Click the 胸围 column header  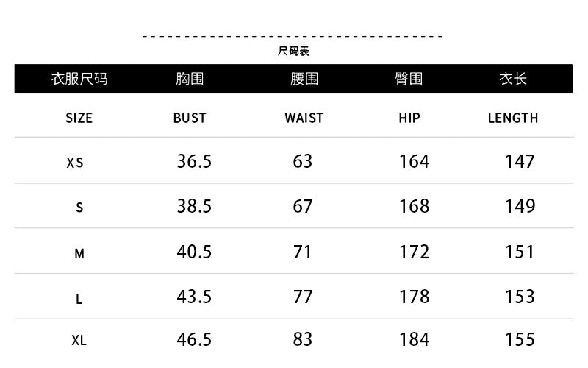[x=190, y=79]
